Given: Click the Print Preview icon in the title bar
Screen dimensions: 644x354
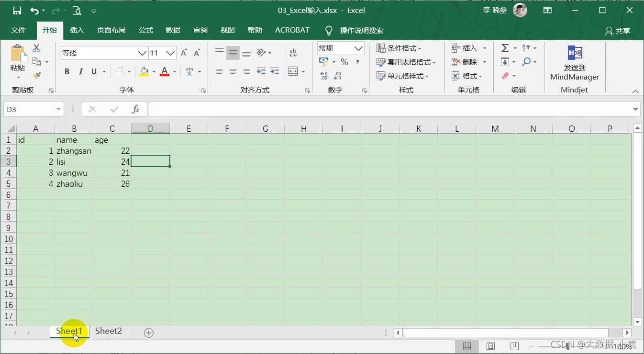Looking at the screenshot, I should pos(77,10).
